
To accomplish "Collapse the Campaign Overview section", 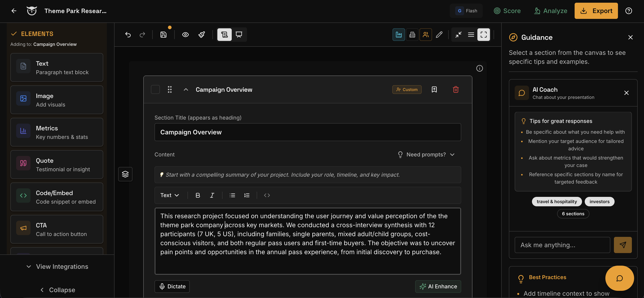I will (185, 89).
